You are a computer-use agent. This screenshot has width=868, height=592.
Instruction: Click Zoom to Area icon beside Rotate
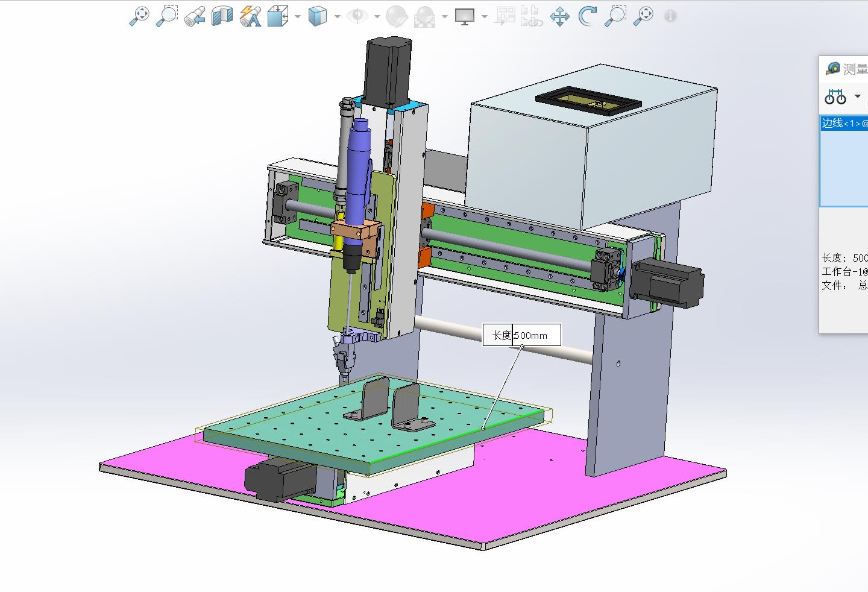[x=615, y=16]
